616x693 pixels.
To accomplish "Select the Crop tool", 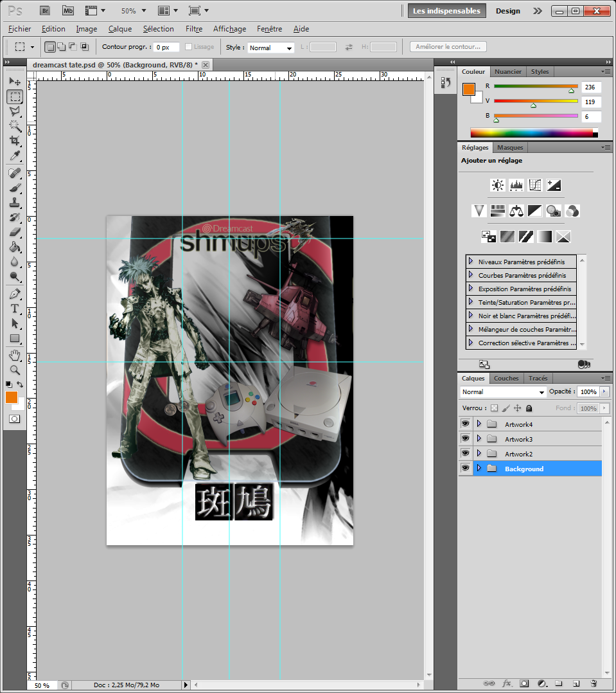I will (15, 141).
